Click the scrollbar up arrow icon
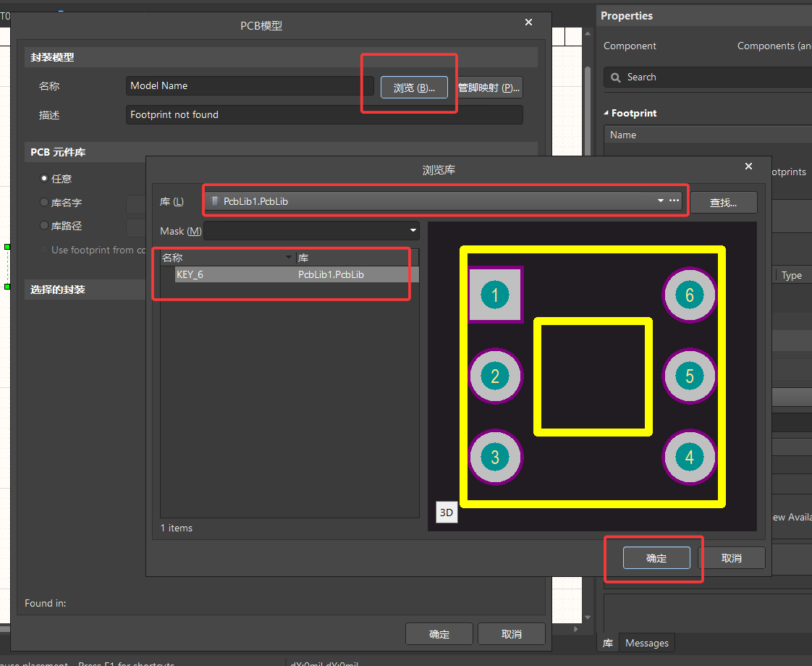The width and height of the screenshot is (812, 666). pyautogui.click(x=588, y=33)
